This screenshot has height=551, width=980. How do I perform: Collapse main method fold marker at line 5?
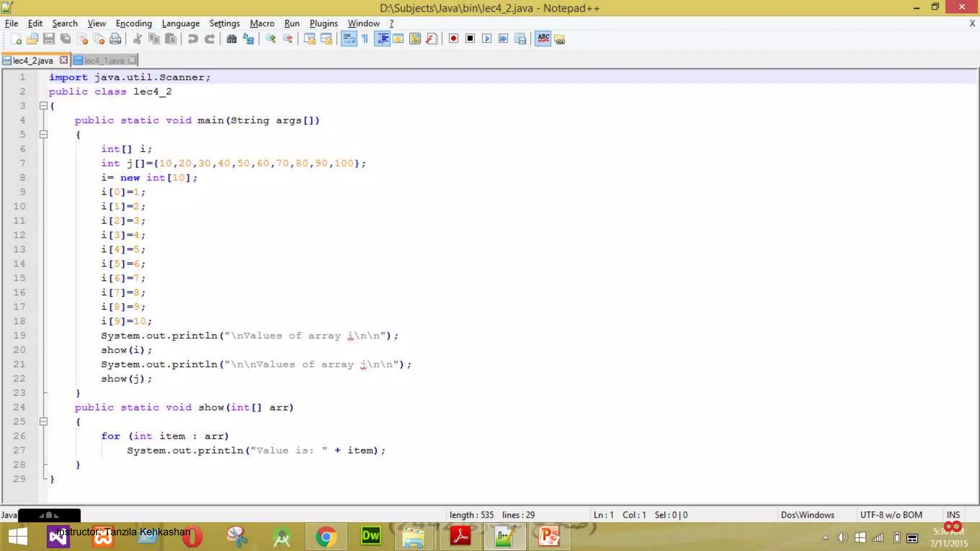click(44, 134)
